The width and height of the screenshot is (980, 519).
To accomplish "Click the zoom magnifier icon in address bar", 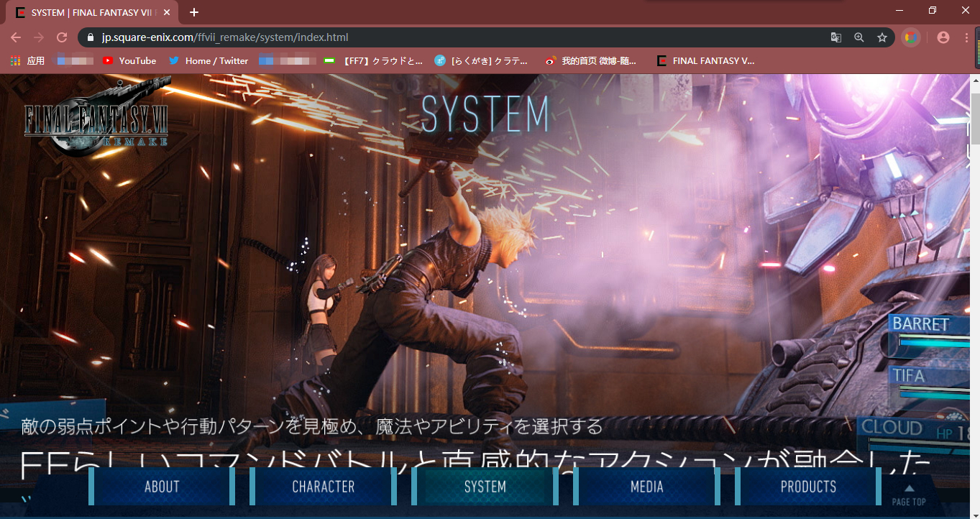I will 859,37.
